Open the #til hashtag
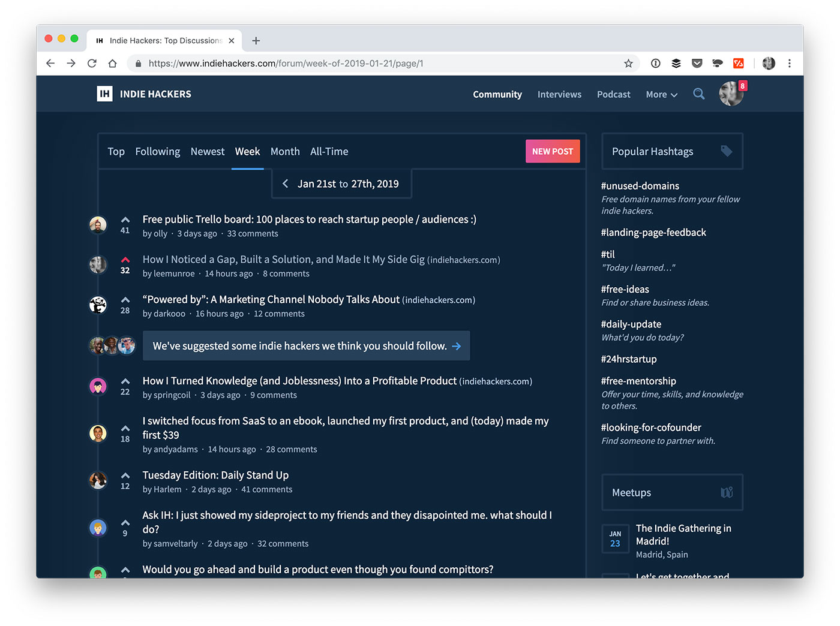This screenshot has width=840, height=626. click(608, 254)
